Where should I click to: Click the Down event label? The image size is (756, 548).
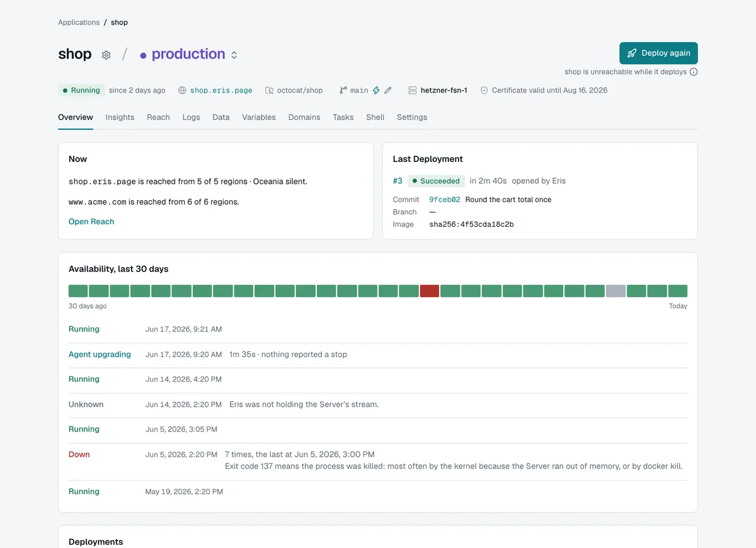point(79,454)
